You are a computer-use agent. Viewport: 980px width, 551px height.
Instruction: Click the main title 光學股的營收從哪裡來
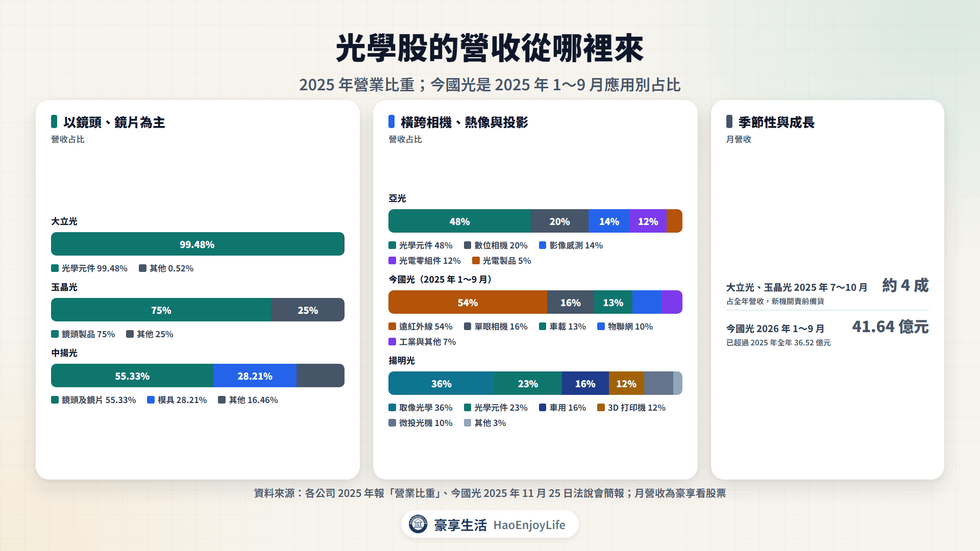pos(490,48)
